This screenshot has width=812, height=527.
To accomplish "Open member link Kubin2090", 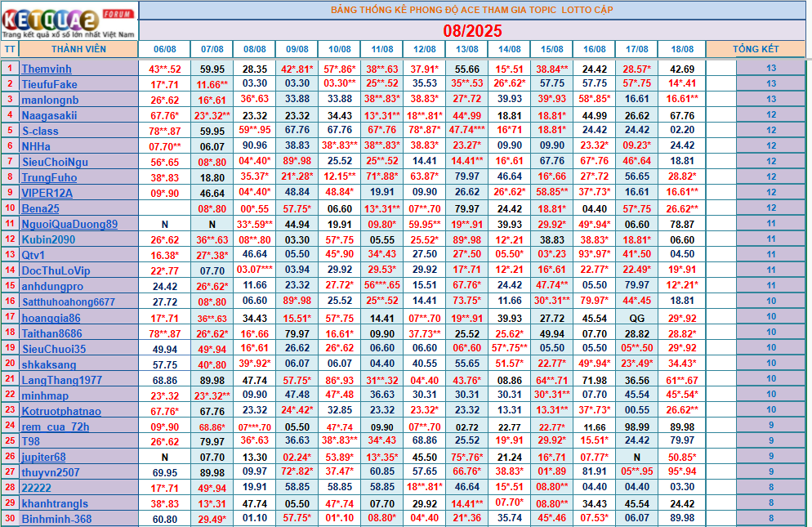I will coord(48,240).
